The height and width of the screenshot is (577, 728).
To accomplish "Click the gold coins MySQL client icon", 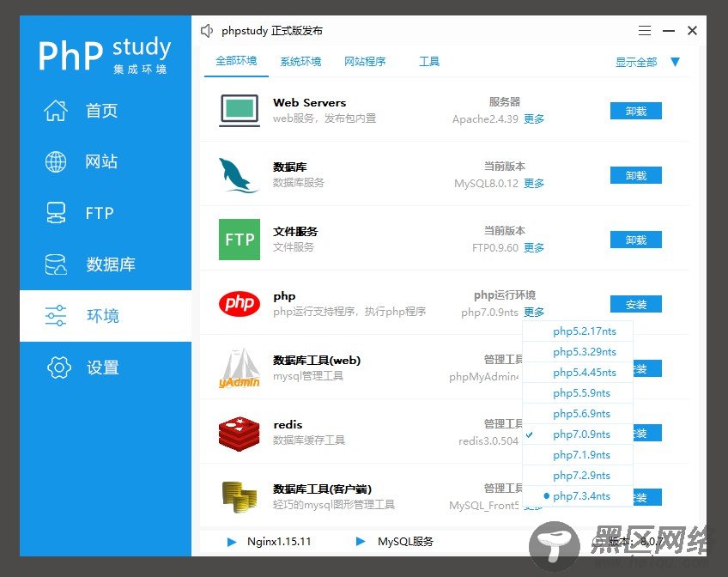I will click(240, 497).
